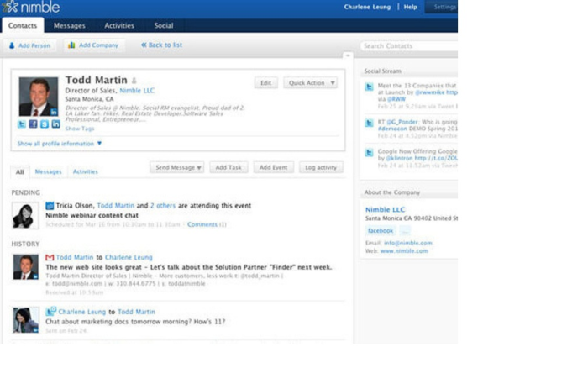Click the Add Company button

click(94, 45)
